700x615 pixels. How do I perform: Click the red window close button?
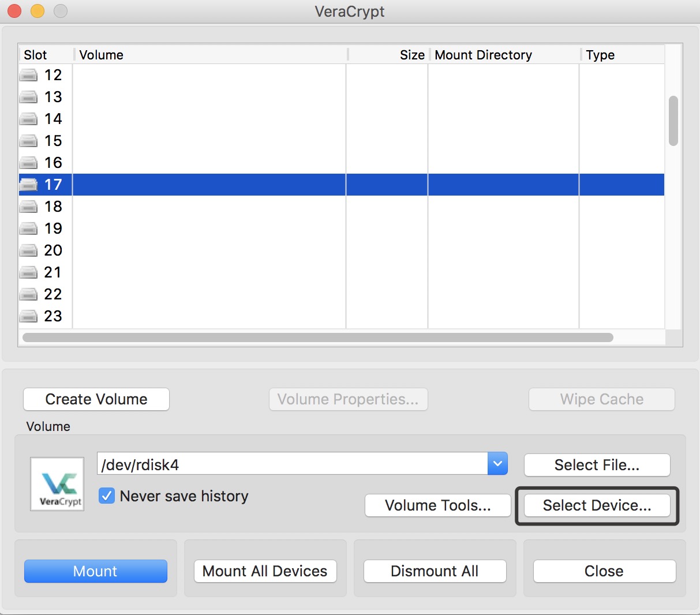(x=14, y=11)
